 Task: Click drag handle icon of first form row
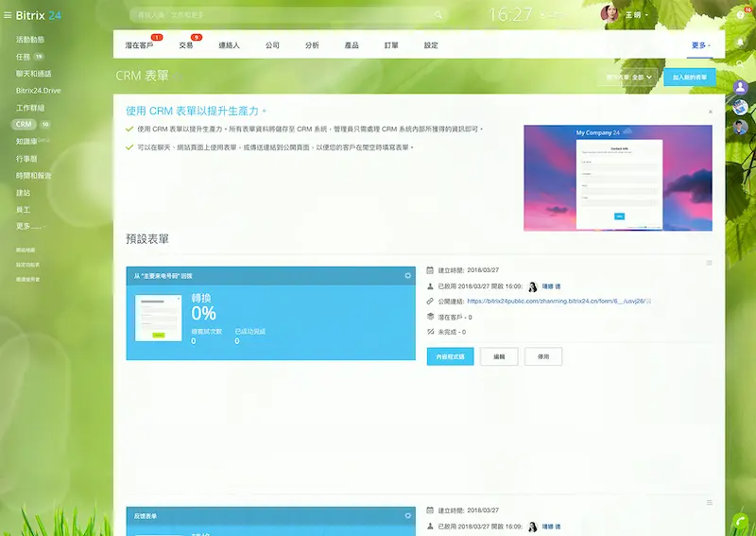click(x=710, y=263)
